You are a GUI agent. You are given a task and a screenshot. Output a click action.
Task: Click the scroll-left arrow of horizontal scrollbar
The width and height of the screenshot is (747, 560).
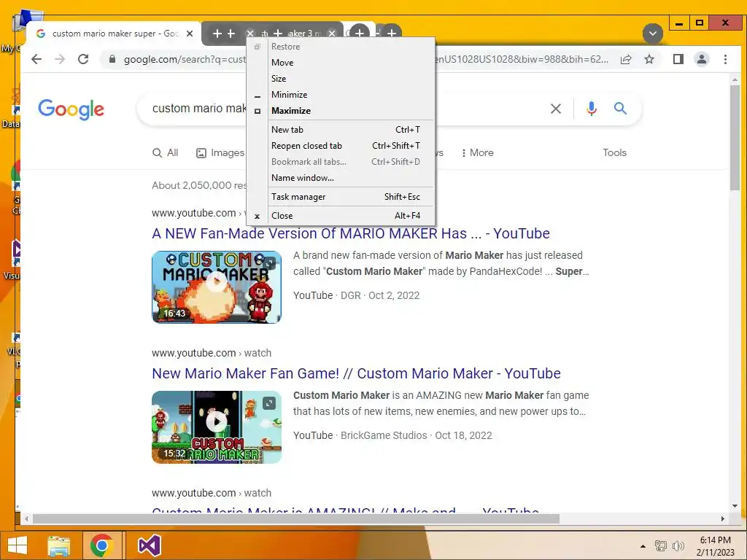click(26, 518)
